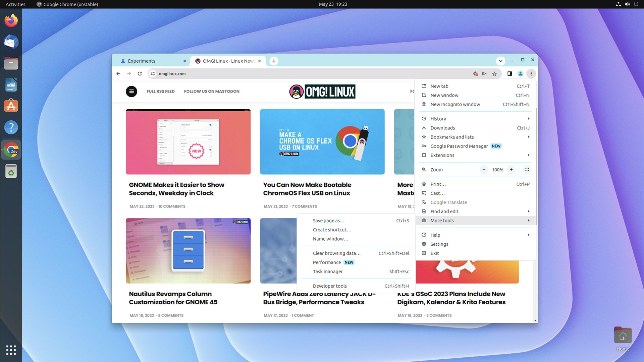Click FULL RSS FEED link
Image resolution: width=644 pixels, height=362 pixels.
point(160,91)
